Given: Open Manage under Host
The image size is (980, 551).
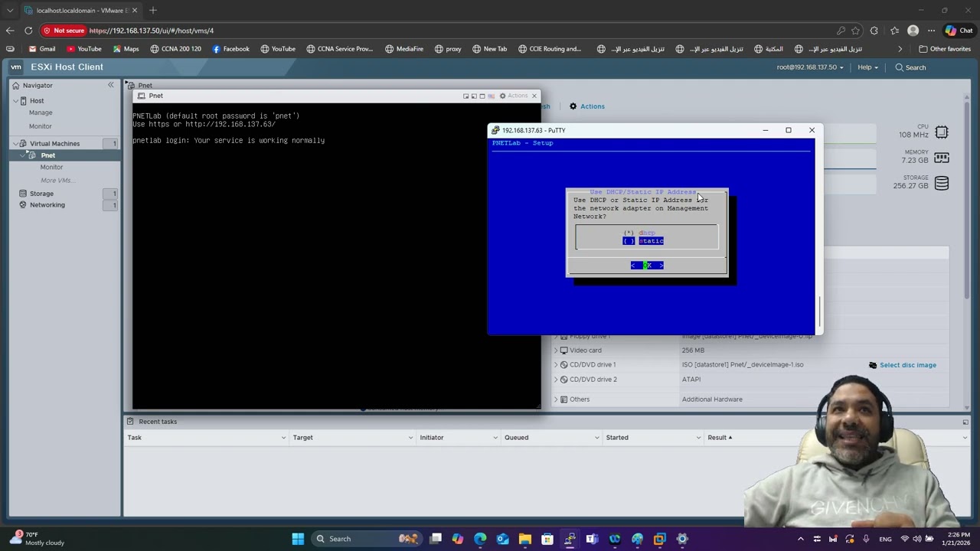Looking at the screenshot, I should click(41, 112).
